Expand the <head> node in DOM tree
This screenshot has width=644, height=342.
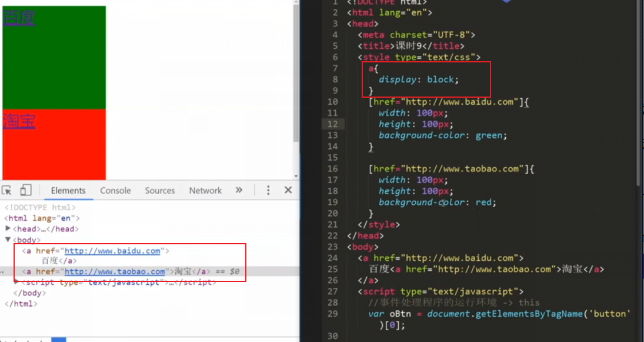8,228
